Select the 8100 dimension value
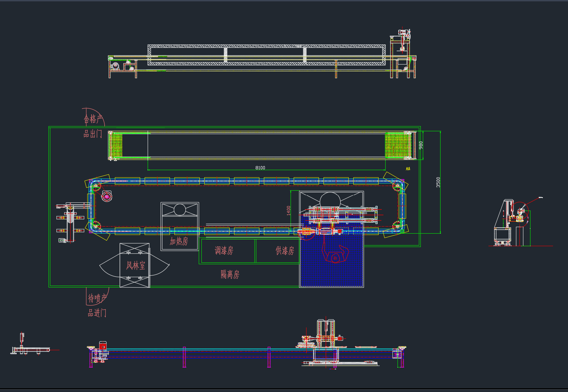Screen dimensions: 568x392 tap(260, 168)
